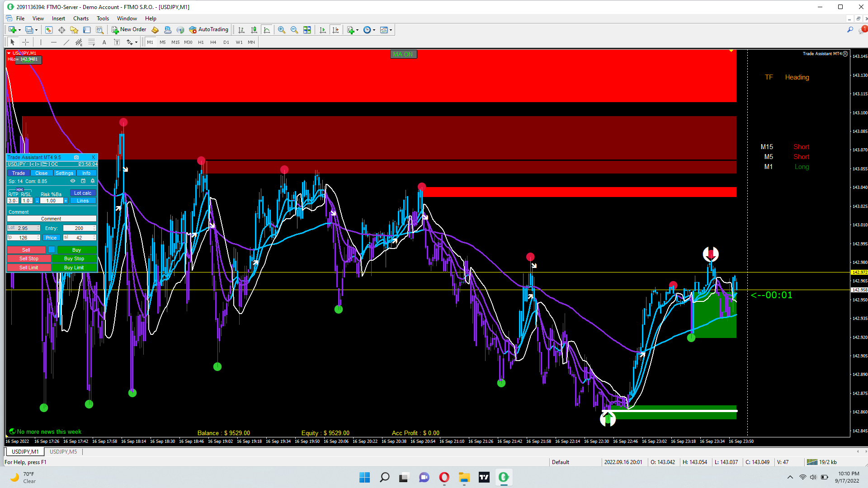Viewport: 868px width, 488px height.
Task: Click the screenshot camera icon in Trade Assistant
Action: tap(76, 157)
